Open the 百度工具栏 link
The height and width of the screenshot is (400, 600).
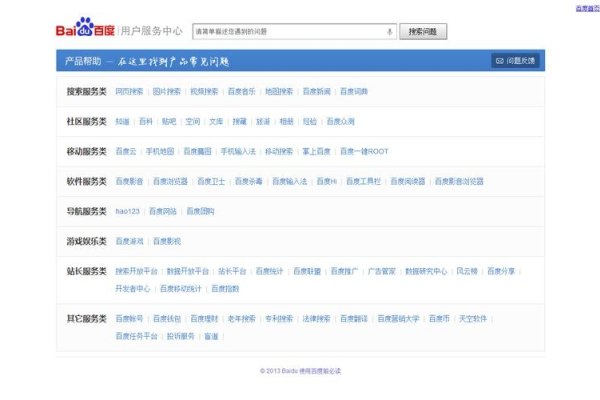tap(364, 181)
